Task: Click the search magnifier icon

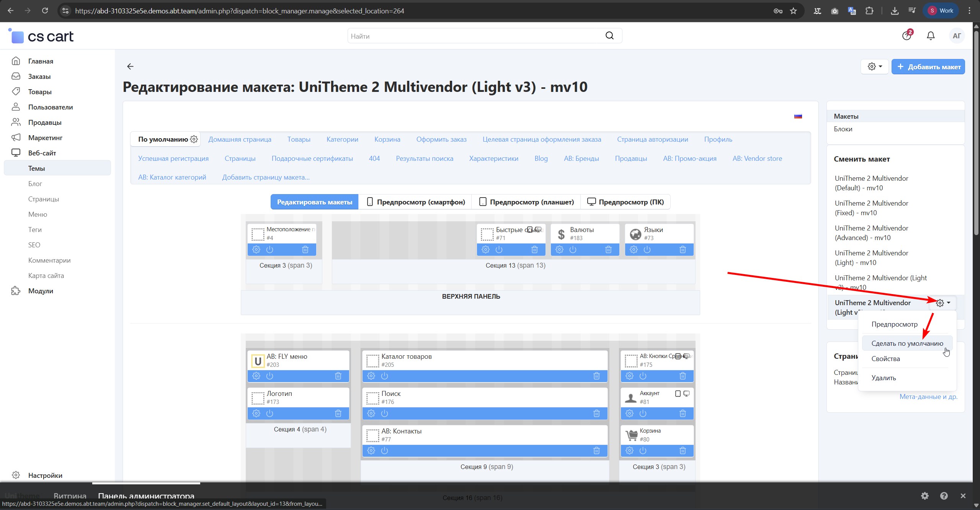Action: [x=609, y=36]
